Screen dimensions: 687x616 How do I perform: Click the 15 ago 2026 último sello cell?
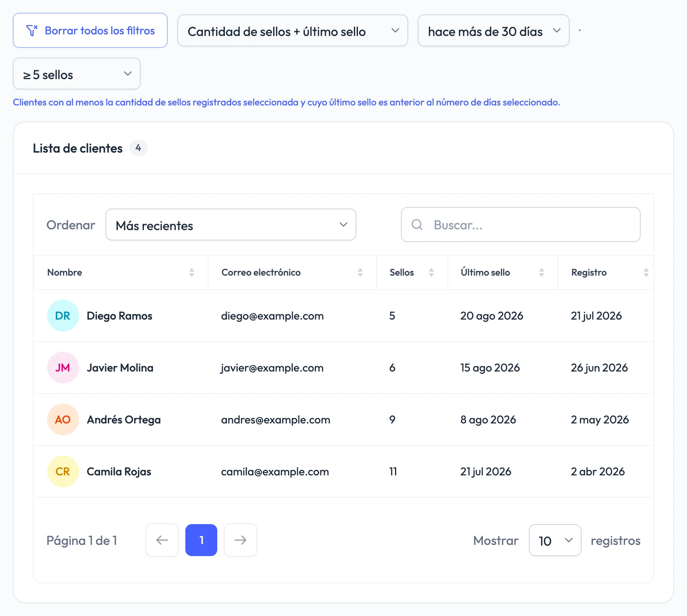click(x=490, y=368)
